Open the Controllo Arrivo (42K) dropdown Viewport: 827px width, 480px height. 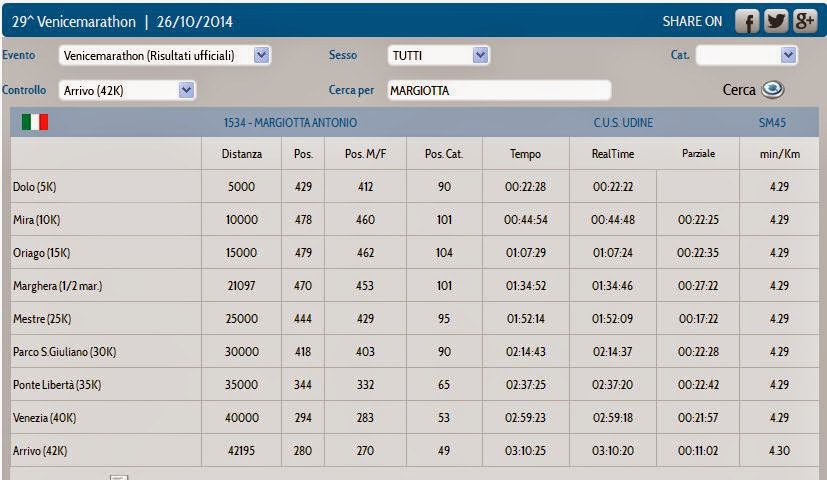click(x=127, y=90)
